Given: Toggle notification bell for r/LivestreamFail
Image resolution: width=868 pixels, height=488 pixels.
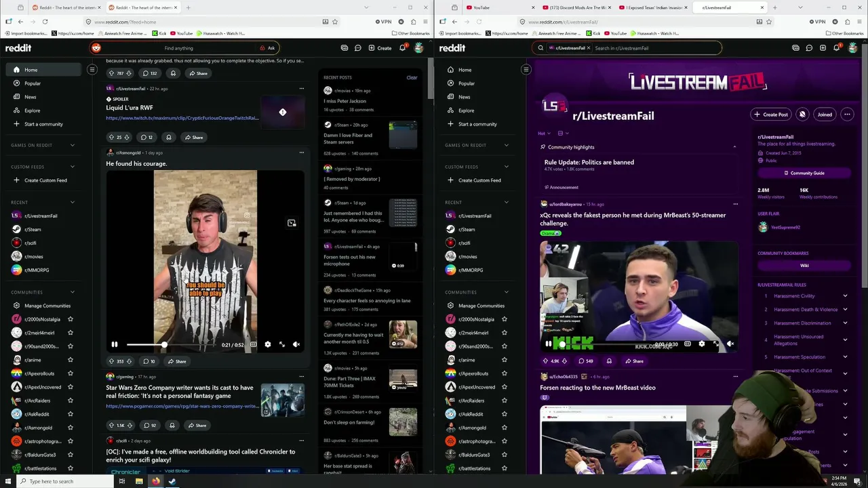Looking at the screenshot, I should [x=802, y=115].
